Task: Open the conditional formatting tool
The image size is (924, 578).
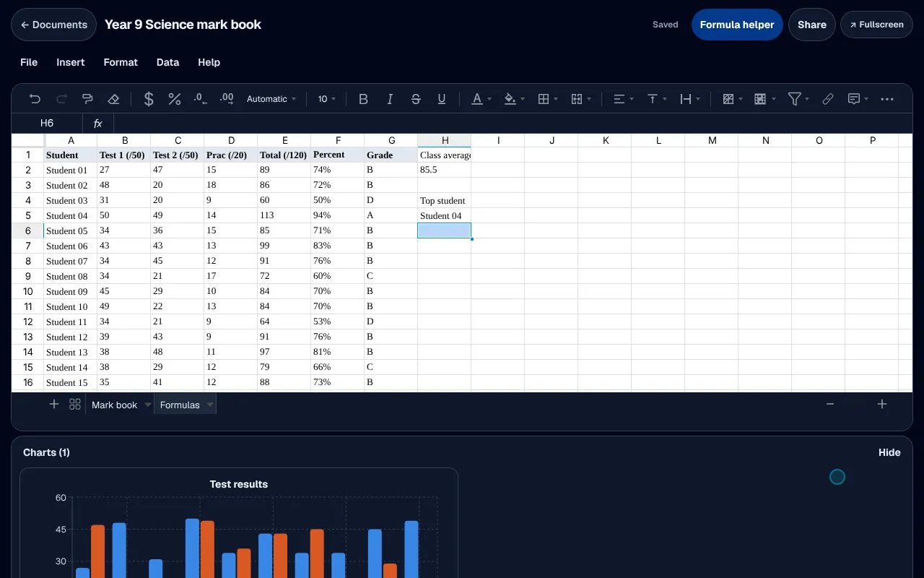Action: pos(728,99)
